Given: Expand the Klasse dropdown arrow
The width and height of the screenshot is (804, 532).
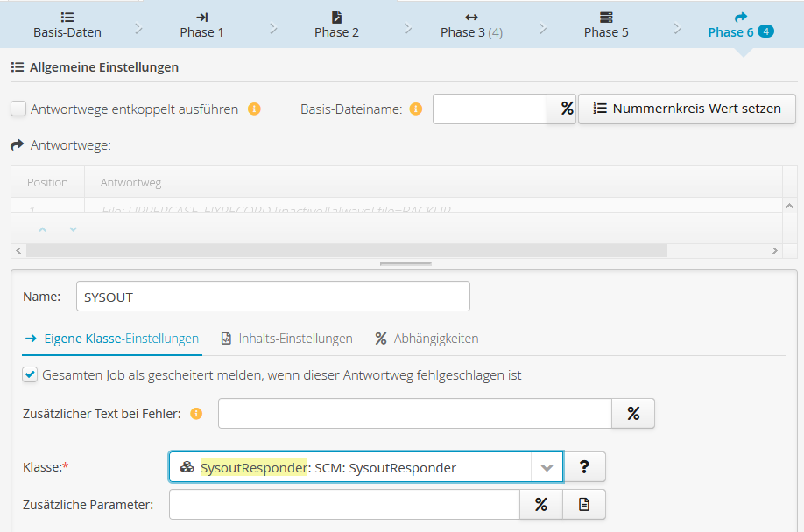Looking at the screenshot, I should pos(547,467).
